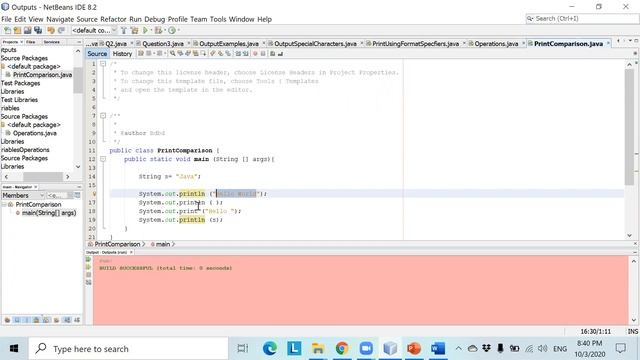The height and width of the screenshot is (360, 640).
Task: Toggle Show Inherited Members in Navigator
Action: [7, 320]
